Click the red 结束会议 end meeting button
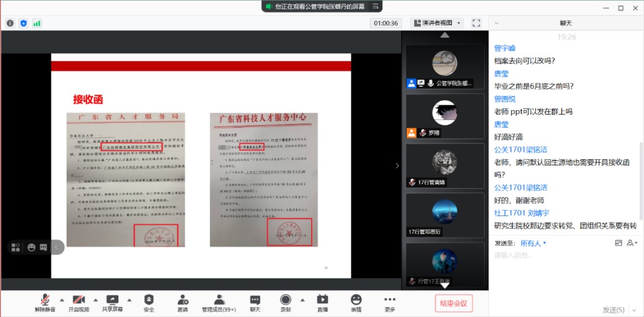This screenshot has height=317, width=644. click(x=454, y=303)
